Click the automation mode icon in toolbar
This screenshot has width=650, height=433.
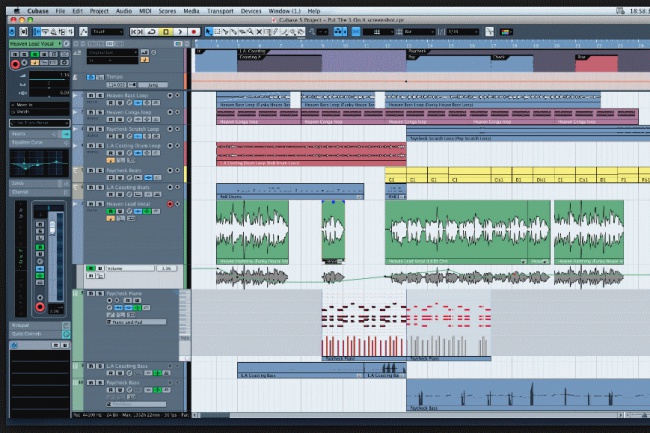click(x=83, y=32)
